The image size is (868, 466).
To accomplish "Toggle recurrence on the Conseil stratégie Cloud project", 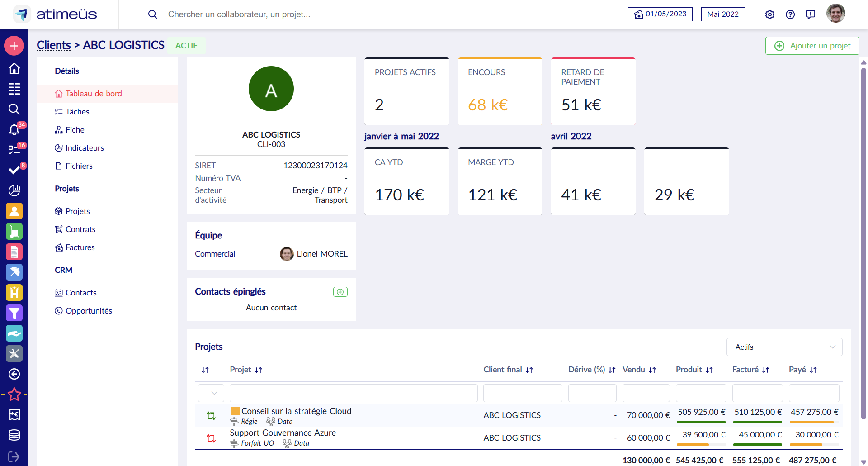I will [x=211, y=415].
